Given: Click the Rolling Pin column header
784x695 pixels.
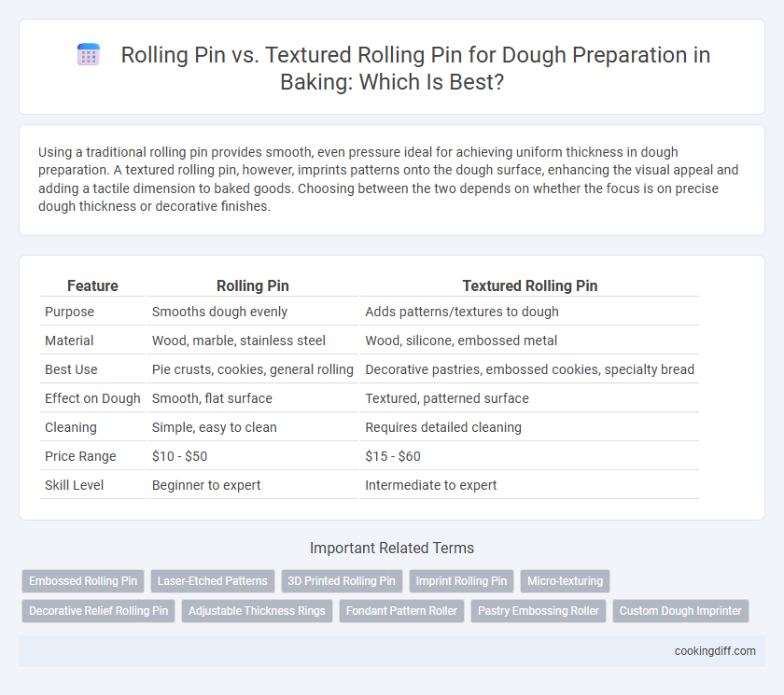Looking at the screenshot, I should [x=253, y=285].
